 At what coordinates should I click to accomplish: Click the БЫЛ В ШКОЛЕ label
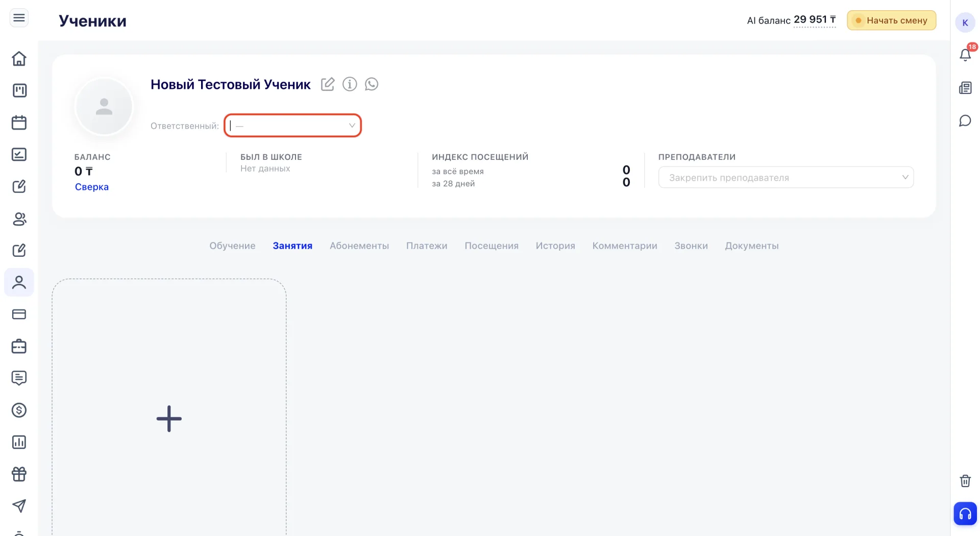(271, 157)
